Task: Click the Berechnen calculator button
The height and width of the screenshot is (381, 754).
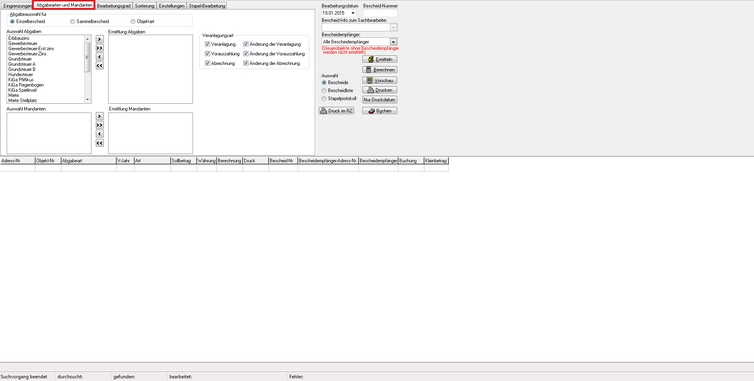Action: point(379,70)
